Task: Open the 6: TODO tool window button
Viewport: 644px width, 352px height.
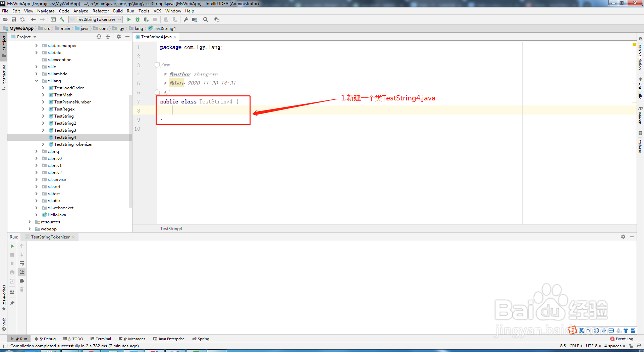Action: click(x=73, y=339)
